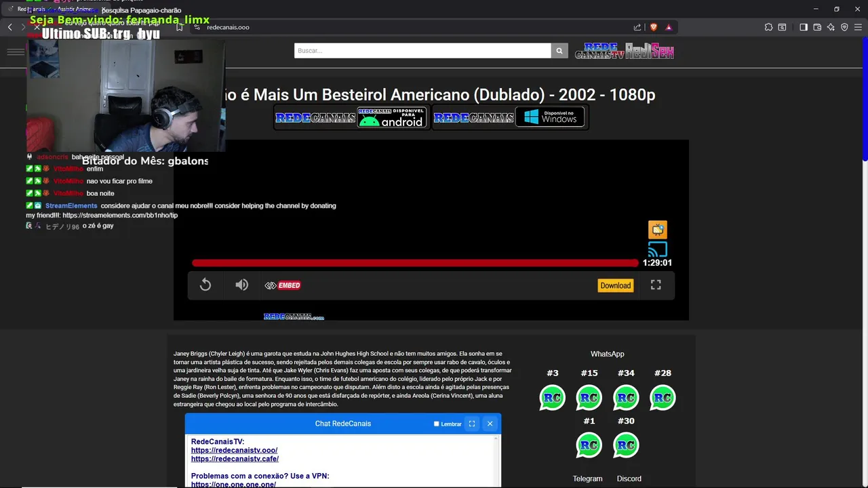
Task: Enable the Lembrar checkbox in chat
Action: pos(437,424)
